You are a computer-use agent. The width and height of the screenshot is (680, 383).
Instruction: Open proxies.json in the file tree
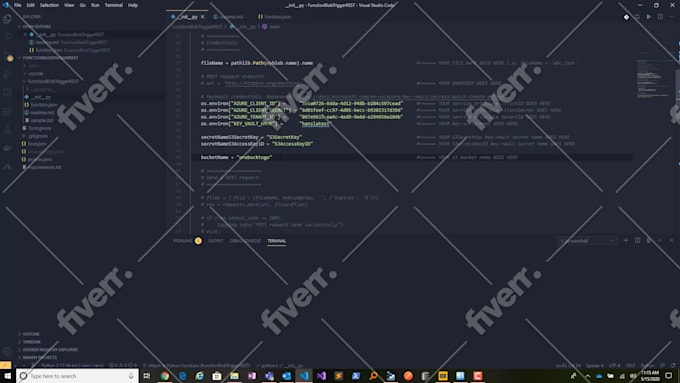click(x=40, y=159)
